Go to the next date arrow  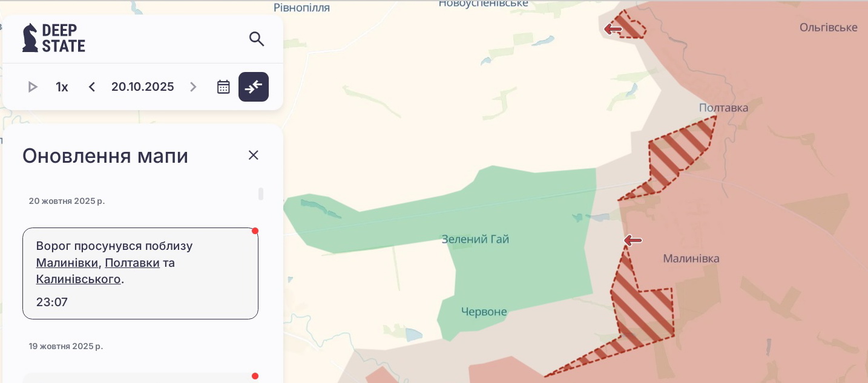pyautogui.click(x=194, y=87)
